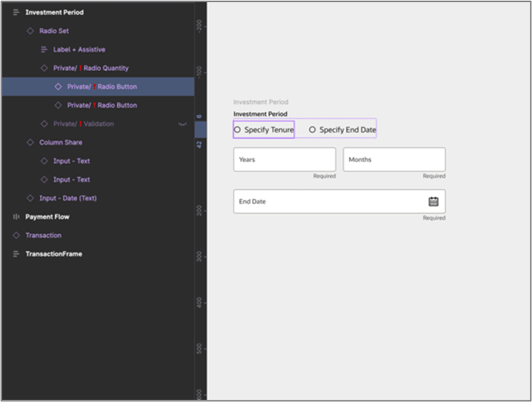Click the TransactionFrame layer icon
Image resolution: width=532 pixels, height=402 pixels.
tap(16, 254)
